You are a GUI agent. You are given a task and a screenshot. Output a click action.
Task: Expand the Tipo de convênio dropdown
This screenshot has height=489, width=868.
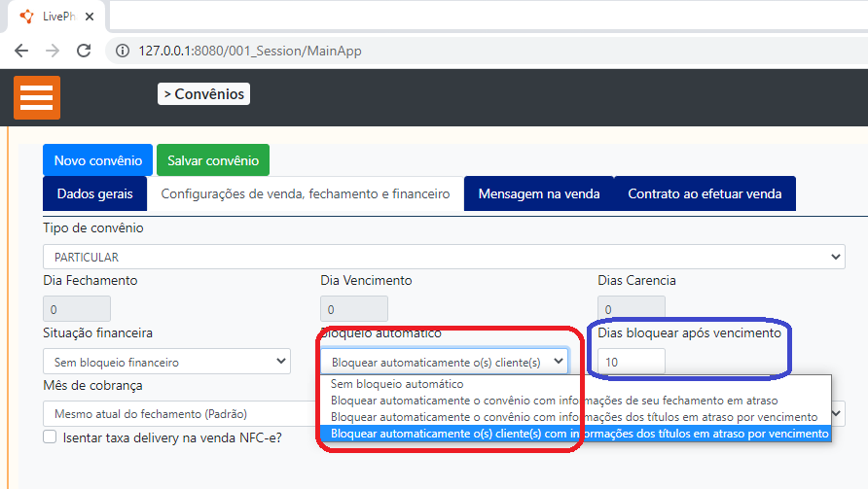pos(444,257)
